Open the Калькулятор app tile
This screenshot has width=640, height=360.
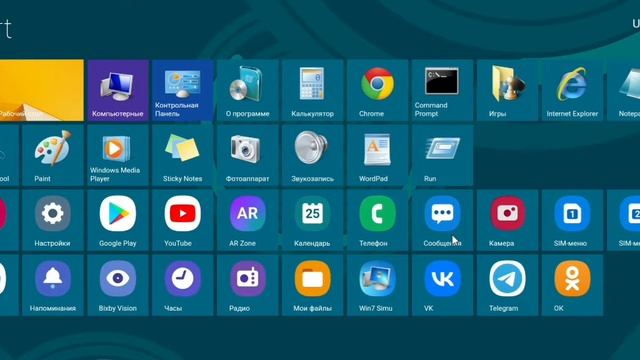[313, 90]
